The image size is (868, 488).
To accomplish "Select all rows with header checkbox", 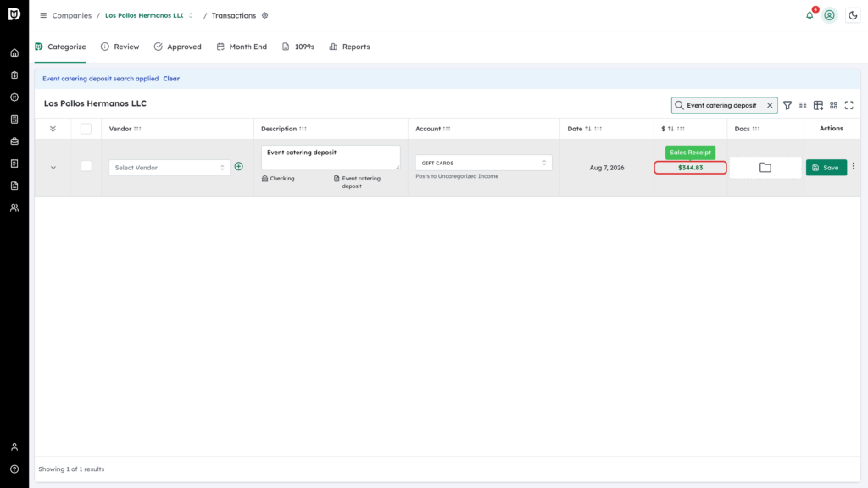I will coord(86,129).
